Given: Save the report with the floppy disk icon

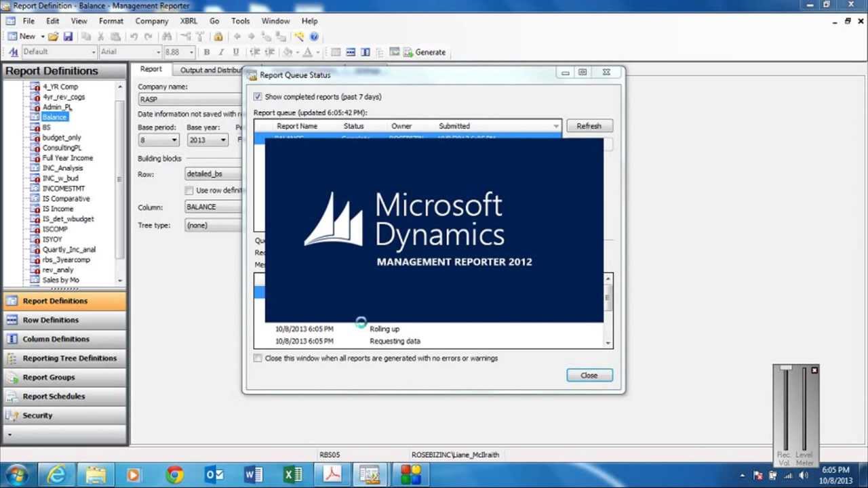Looking at the screenshot, I should [68, 37].
